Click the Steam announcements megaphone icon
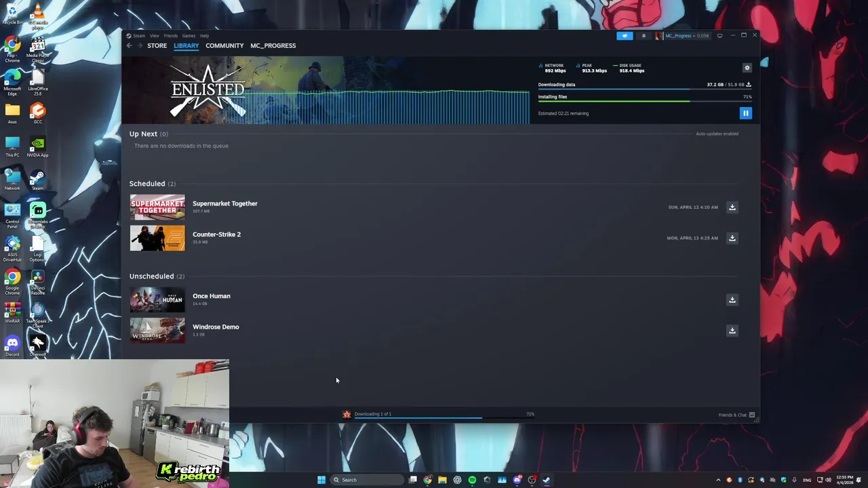The image size is (868, 488). 625,36
